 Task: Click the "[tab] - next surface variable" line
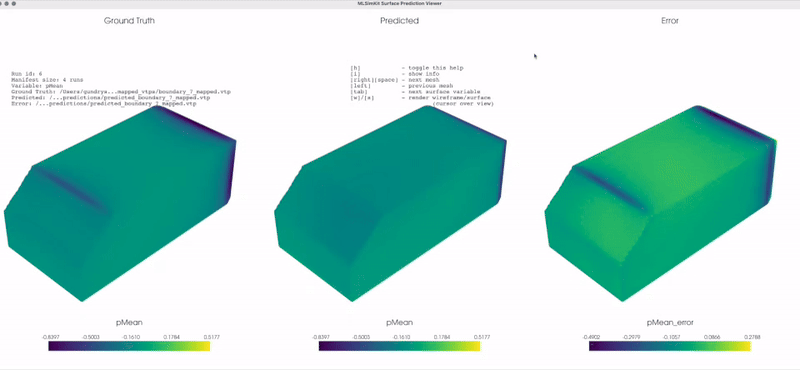[415, 92]
